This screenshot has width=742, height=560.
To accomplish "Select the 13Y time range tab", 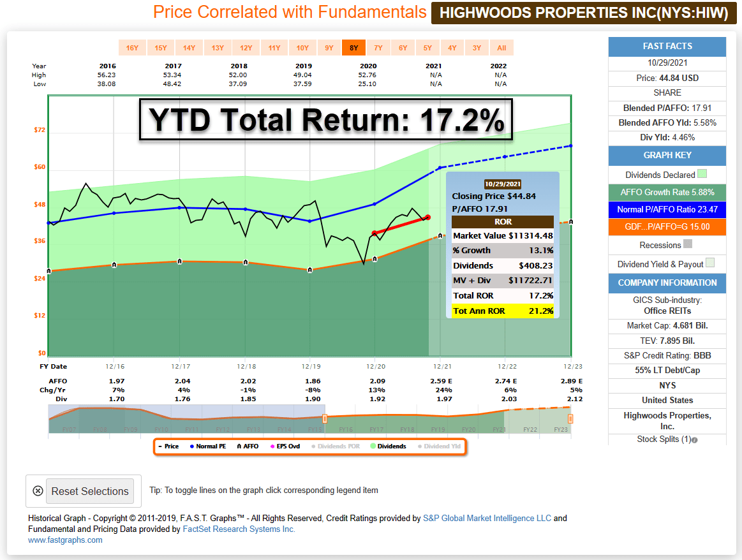I will [x=218, y=48].
